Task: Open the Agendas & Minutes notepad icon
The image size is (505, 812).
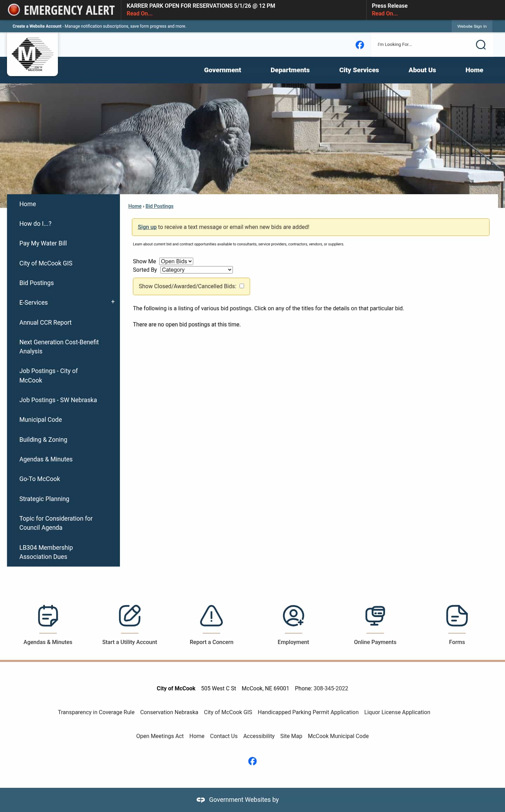Action: (48, 616)
